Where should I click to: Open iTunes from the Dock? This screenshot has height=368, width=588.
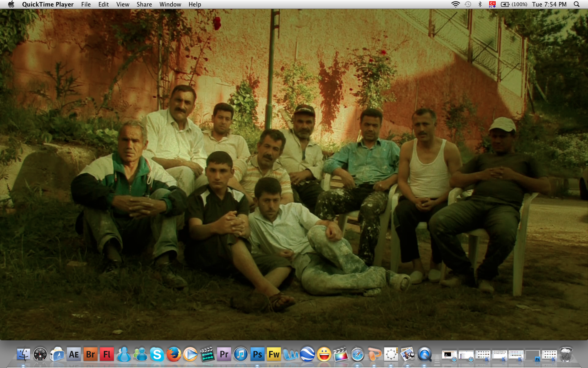(241, 355)
